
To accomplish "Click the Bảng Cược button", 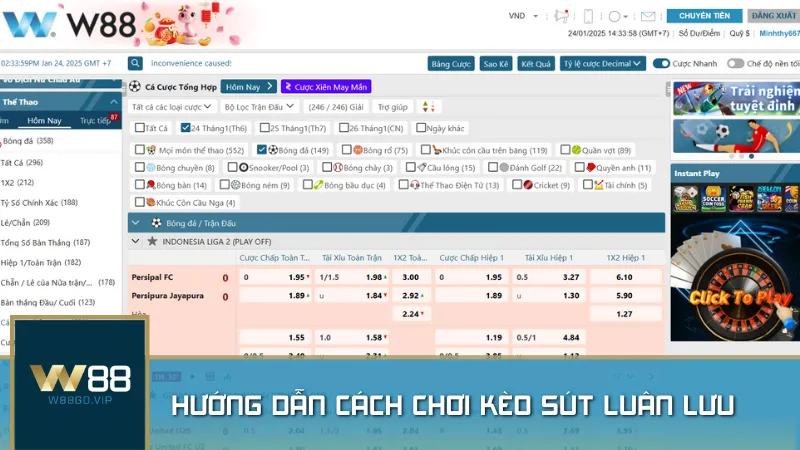I will [451, 63].
